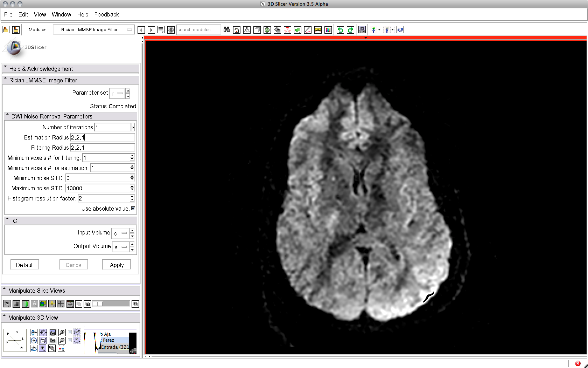
Task: Open the Feedback menu
Action: click(x=106, y=14)
